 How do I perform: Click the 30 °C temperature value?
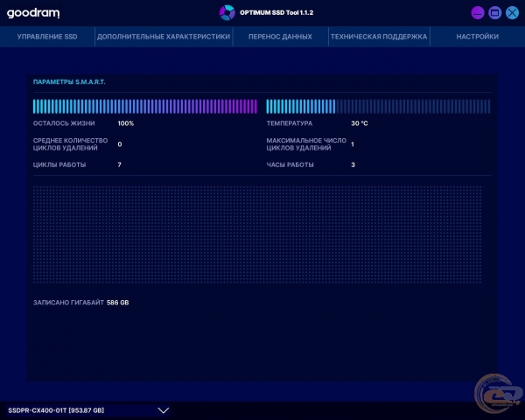(x=360, y=123)
